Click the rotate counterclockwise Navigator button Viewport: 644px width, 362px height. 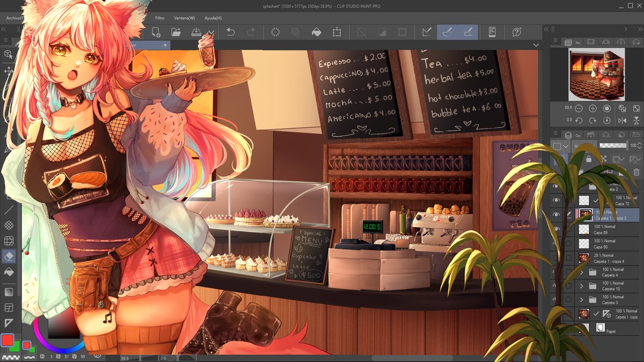(x=579, y=120)
